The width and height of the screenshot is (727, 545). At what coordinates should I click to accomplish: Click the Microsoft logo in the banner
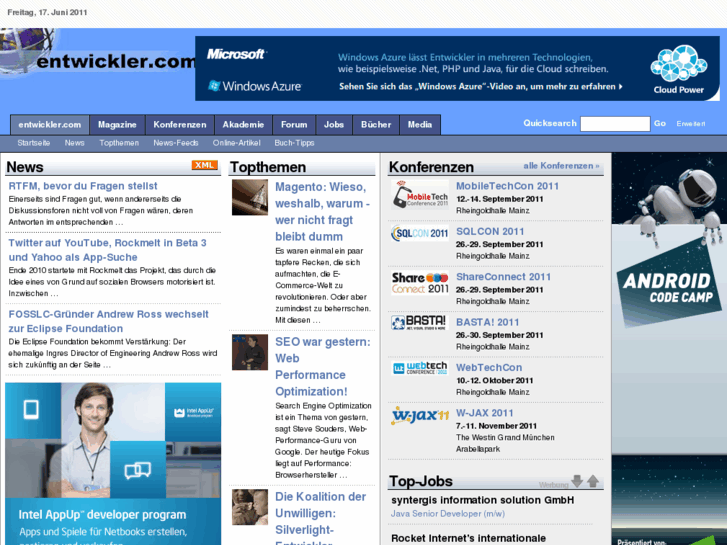click(236, 54)
